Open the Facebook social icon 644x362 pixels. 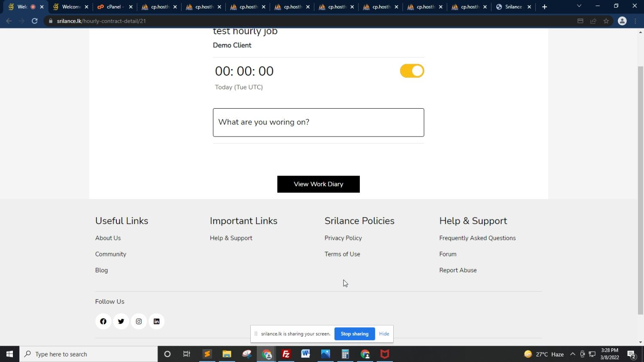pyautogui.click(x=103, y=321)
